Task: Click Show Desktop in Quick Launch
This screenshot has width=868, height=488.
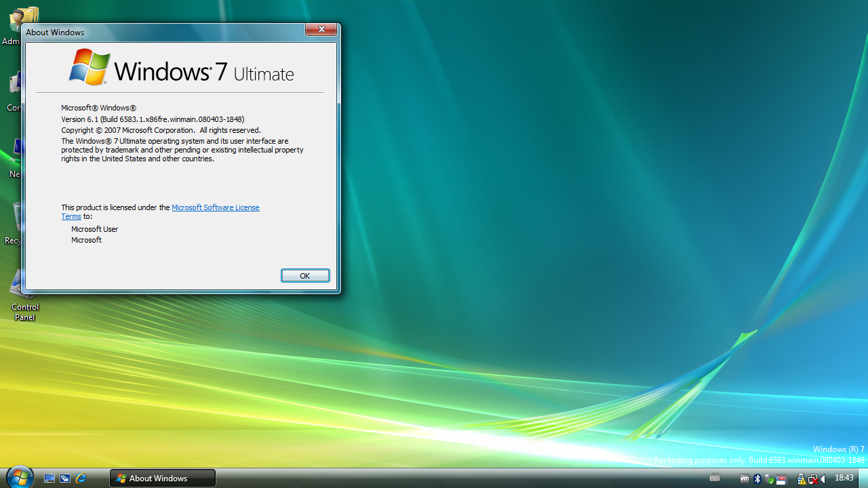Action: pyautogui.click(x=50, y=478)
